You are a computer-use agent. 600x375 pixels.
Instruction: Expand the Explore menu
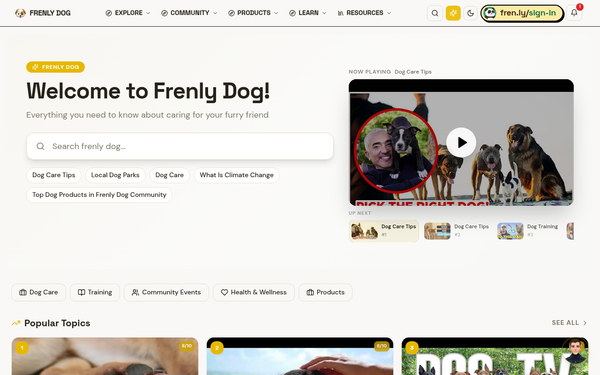[128, 13]
